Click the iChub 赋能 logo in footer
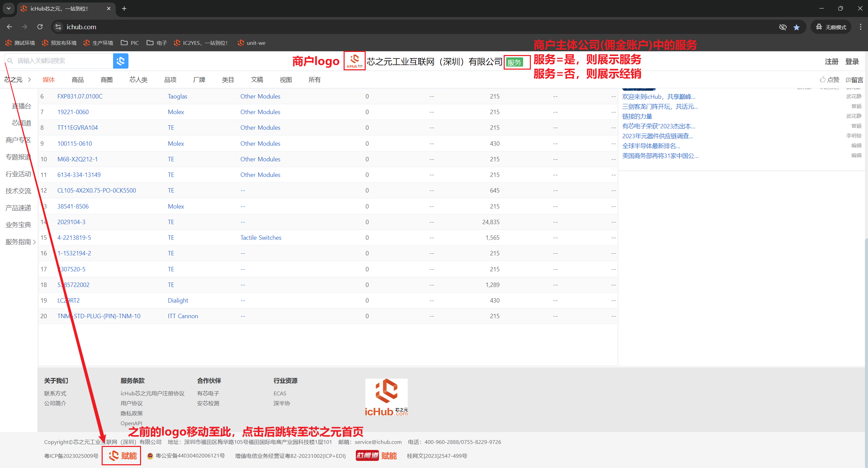 (x=122, y=456)
